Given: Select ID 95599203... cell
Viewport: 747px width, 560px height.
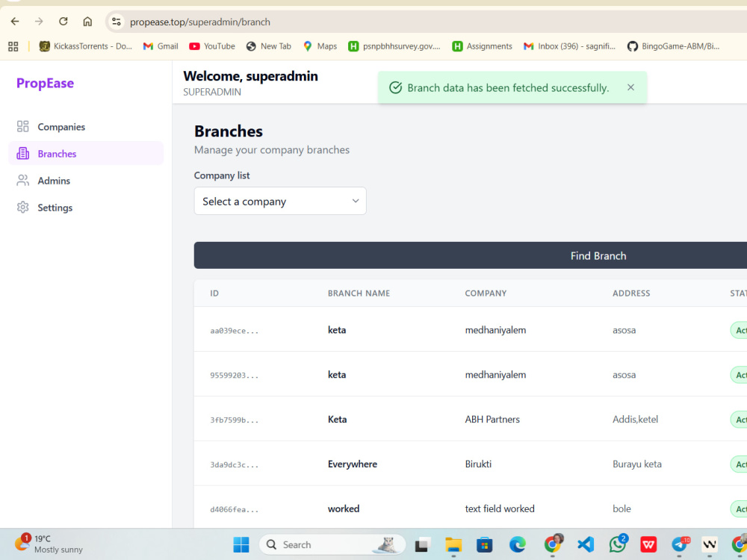Looking at the screenshot, I should tap(235, 376).
